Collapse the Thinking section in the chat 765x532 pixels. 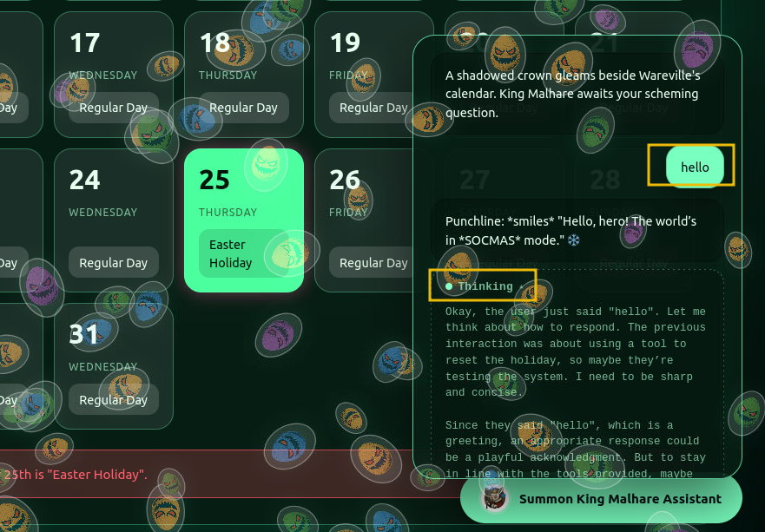[x=483, y=286]
